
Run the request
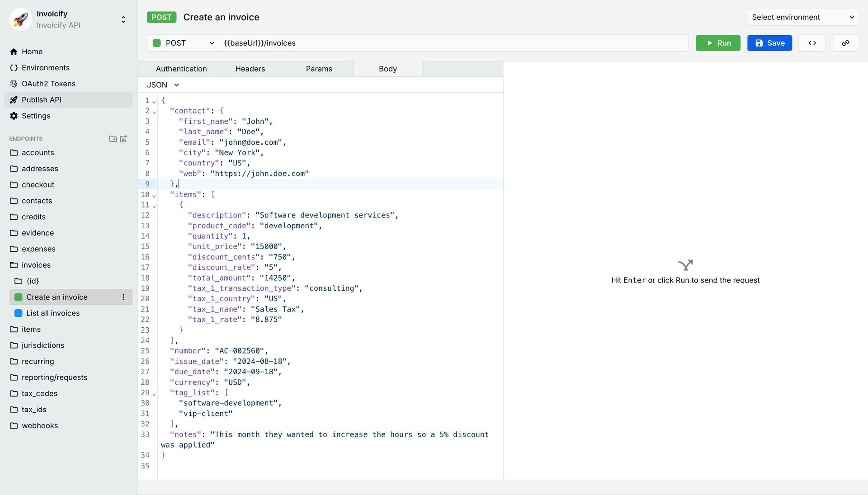click(718, 43)
